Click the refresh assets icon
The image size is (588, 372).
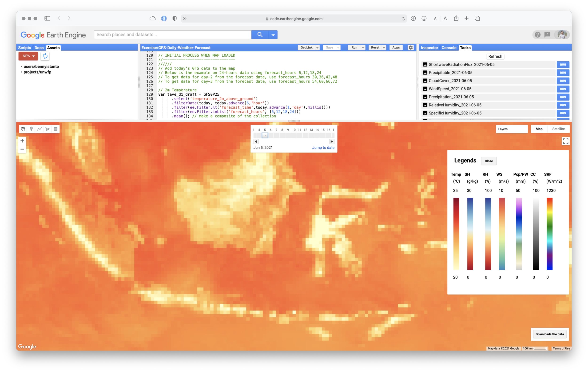[x=45, y=56]
